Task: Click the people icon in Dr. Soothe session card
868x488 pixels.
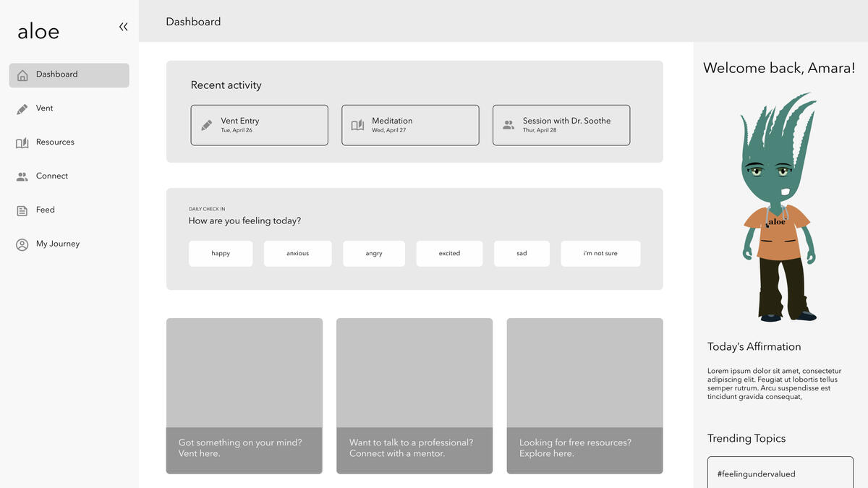Action: [509, 125]
